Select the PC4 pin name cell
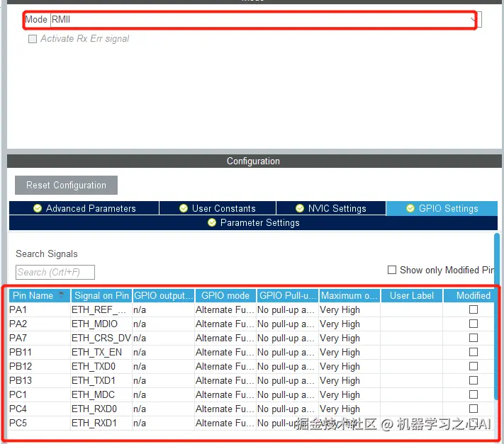This screenshot has height=444, width=504. click(x=40, y=409)
